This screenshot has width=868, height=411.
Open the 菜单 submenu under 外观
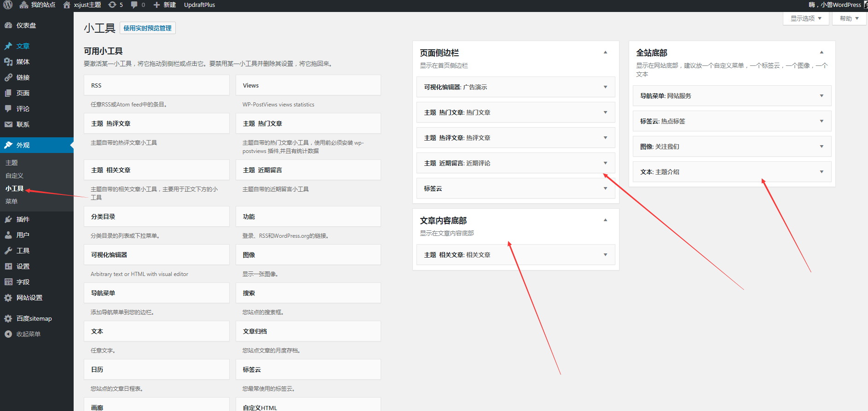pyautogui.click(x=12, y=201)
